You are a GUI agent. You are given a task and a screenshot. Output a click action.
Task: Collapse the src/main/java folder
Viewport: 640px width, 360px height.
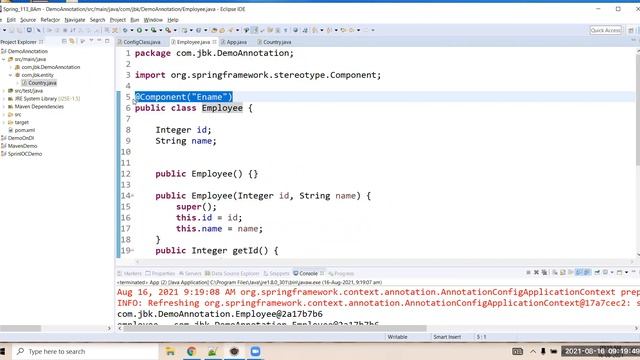tap(4, 59)
